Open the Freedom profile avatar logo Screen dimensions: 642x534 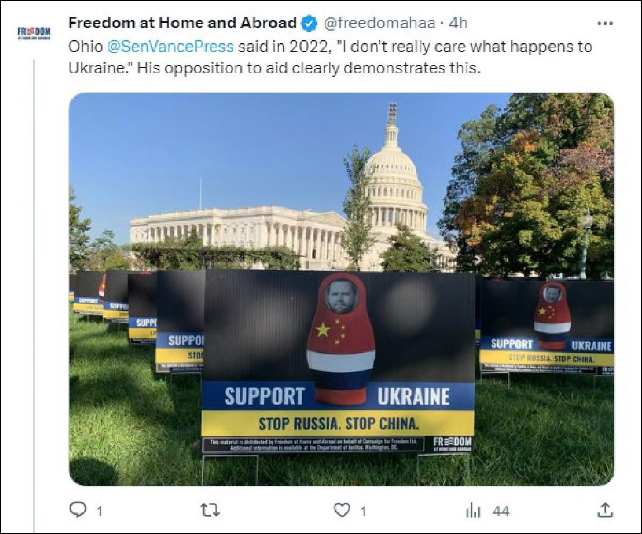tap(34, 33)
